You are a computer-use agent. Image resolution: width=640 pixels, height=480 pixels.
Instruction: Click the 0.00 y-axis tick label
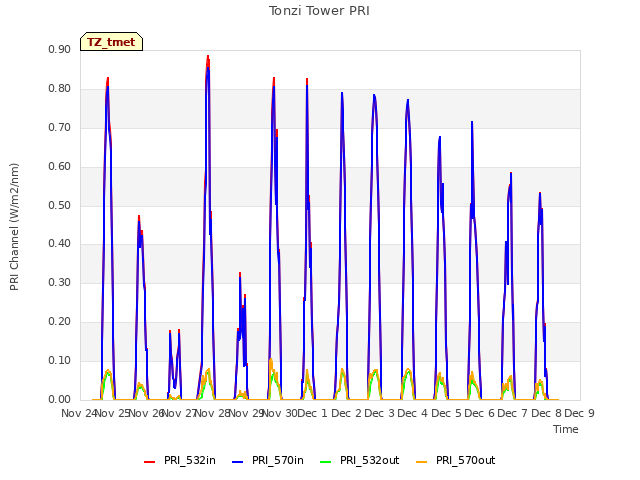(x=60, y=399)
